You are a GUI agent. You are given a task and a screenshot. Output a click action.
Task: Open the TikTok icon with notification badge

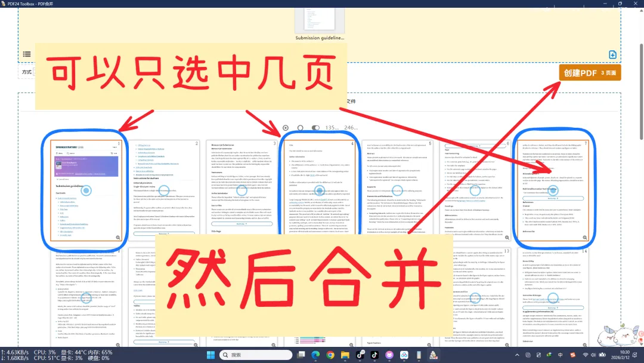click(x=360, y=355)
